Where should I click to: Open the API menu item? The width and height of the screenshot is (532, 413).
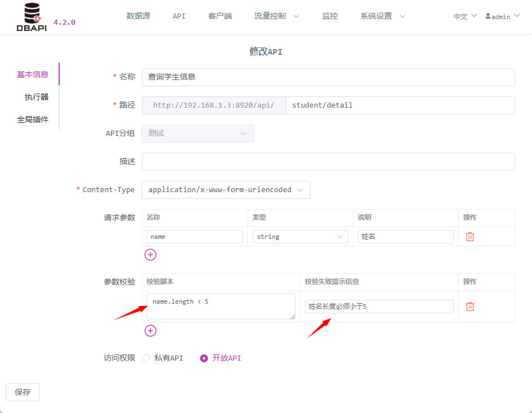[179, 16]
